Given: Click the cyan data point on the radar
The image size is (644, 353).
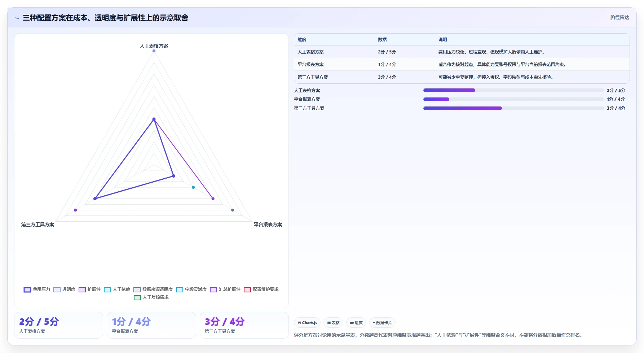Looking at the screenshot, I should (x=193, y=187).
